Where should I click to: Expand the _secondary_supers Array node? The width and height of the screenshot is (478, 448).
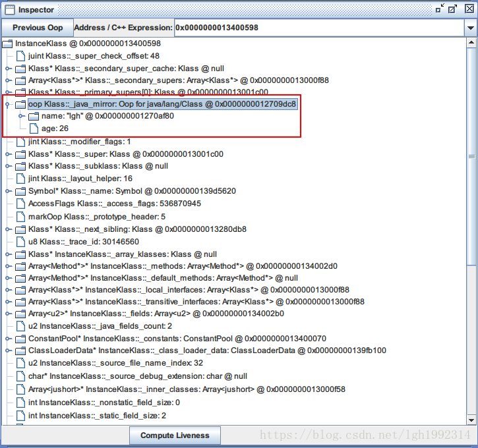pyautogui.click(x=8, y=80)
